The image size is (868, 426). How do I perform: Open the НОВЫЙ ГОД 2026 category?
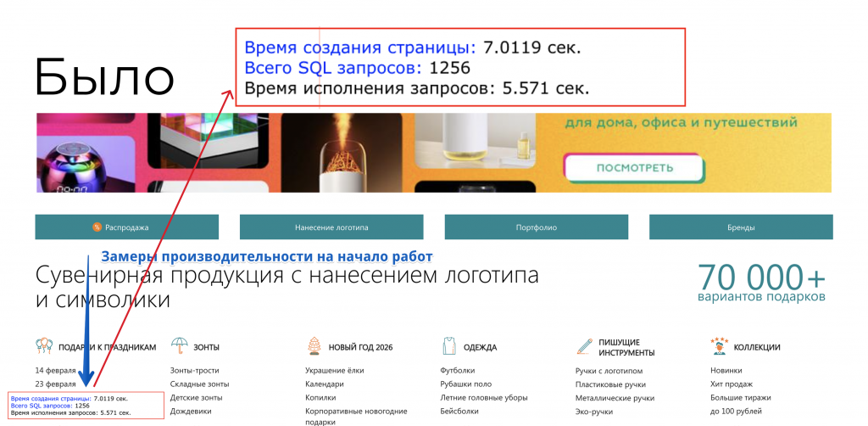(361, 347)
